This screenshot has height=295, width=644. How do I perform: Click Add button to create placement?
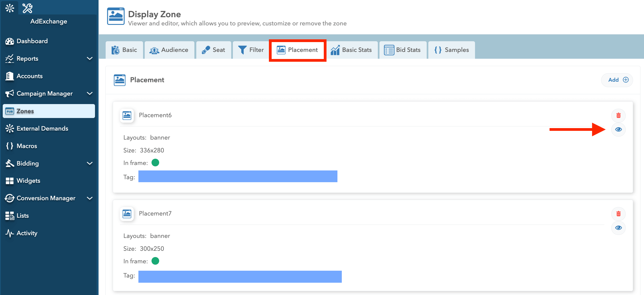[618, 80]
